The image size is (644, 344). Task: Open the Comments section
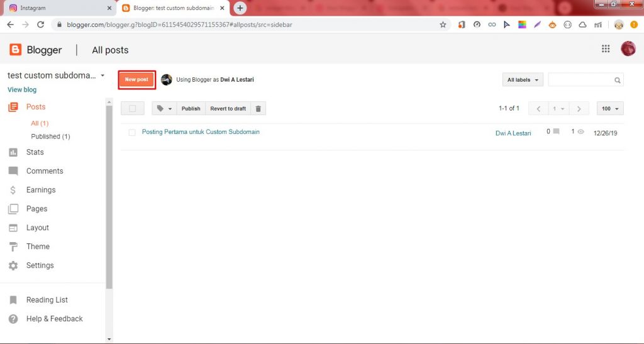(x=45, y=171)
